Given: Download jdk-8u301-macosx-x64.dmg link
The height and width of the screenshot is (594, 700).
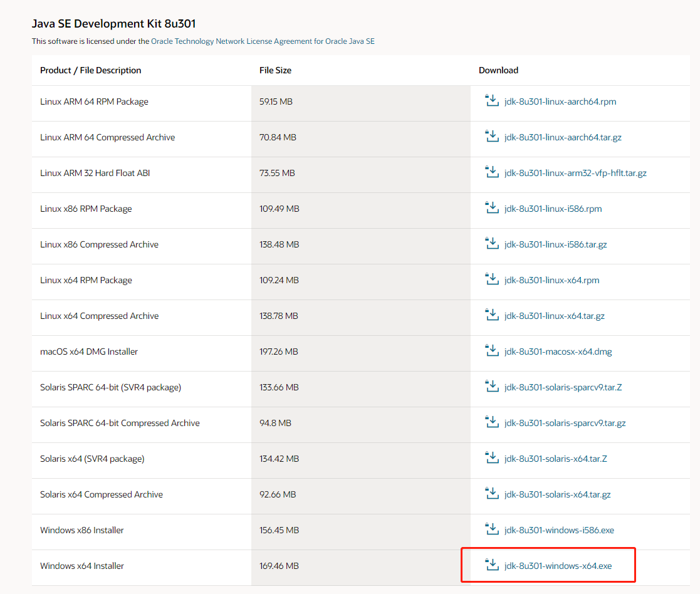Looking at the screenshot, I should pyautogui.click(x=558, y=352).
